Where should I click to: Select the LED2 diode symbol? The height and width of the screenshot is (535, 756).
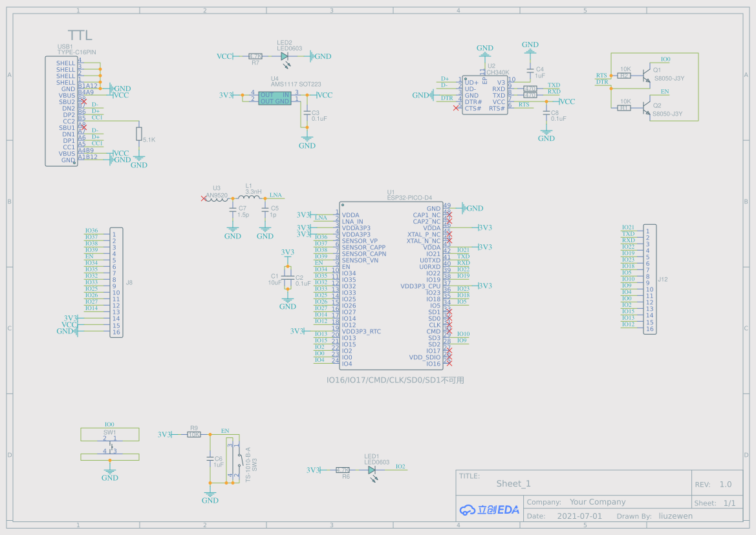(284, 57)
